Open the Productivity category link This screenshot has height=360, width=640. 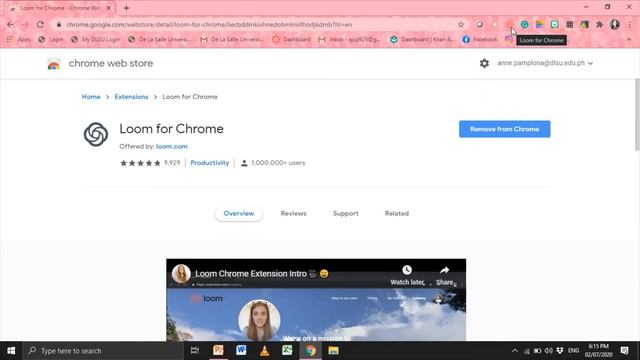pyautogui.click(x=210, y=163)
